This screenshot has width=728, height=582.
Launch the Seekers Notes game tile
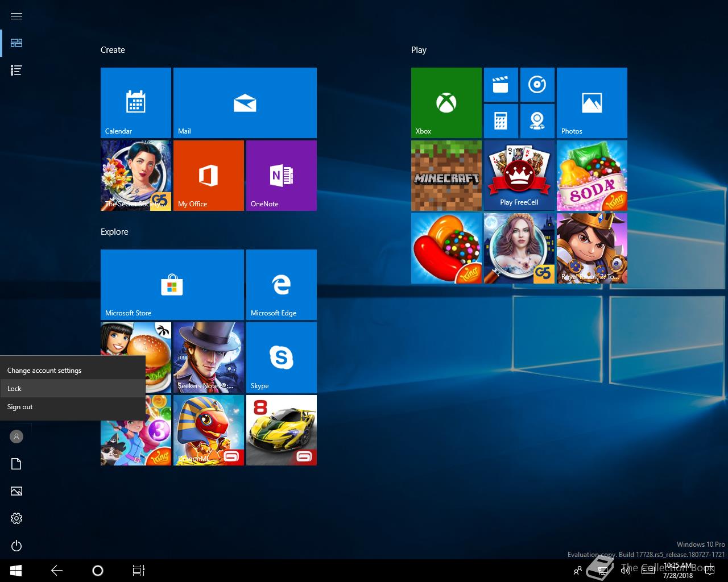pyautogui.click(x=209, y=357)
